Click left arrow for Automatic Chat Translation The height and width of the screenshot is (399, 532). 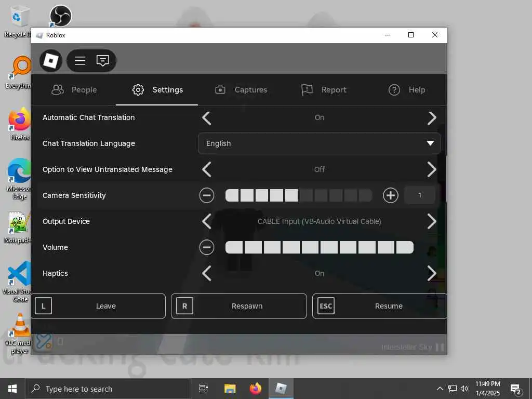(x=207, y=118)
